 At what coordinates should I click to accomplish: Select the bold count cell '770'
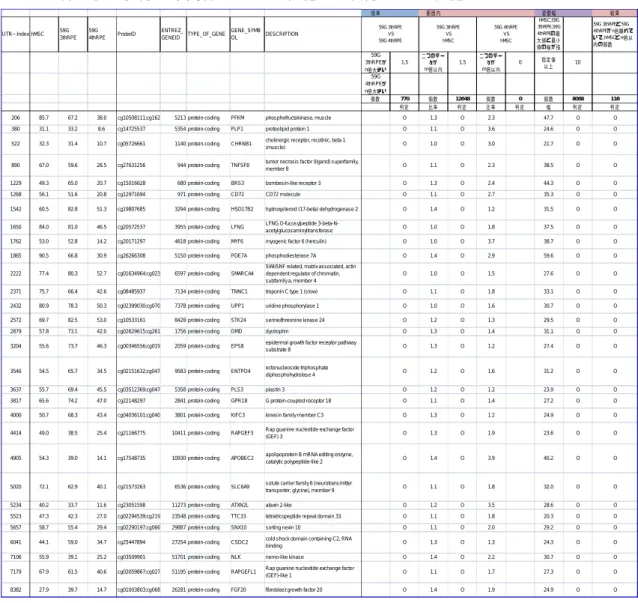pyautogui.click(x=404, y=99)
